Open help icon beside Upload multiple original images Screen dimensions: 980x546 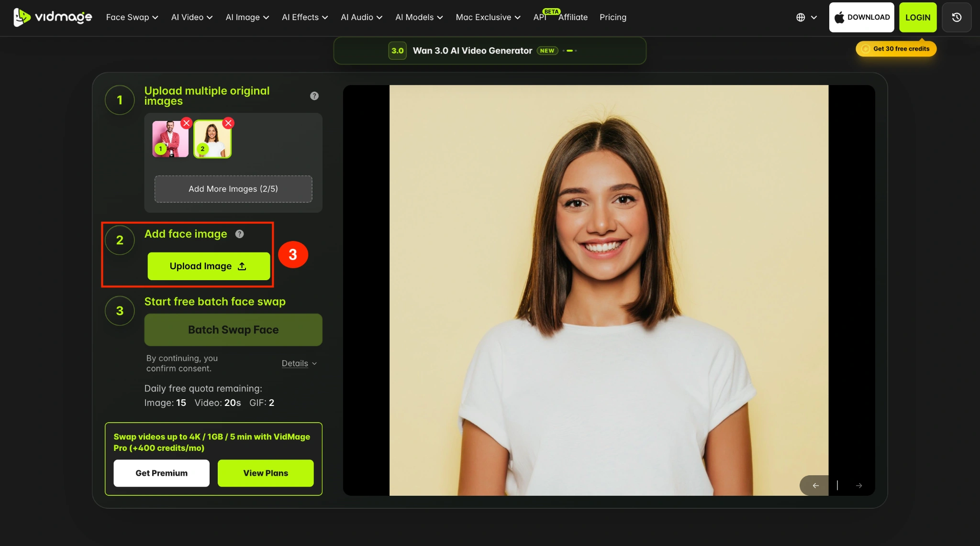(314, 96)
